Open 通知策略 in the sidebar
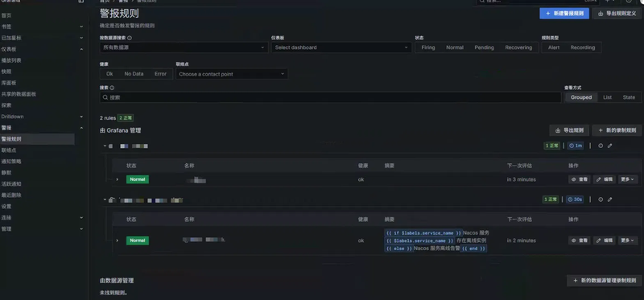Screen dimensions: 644x300 (11, 162)
